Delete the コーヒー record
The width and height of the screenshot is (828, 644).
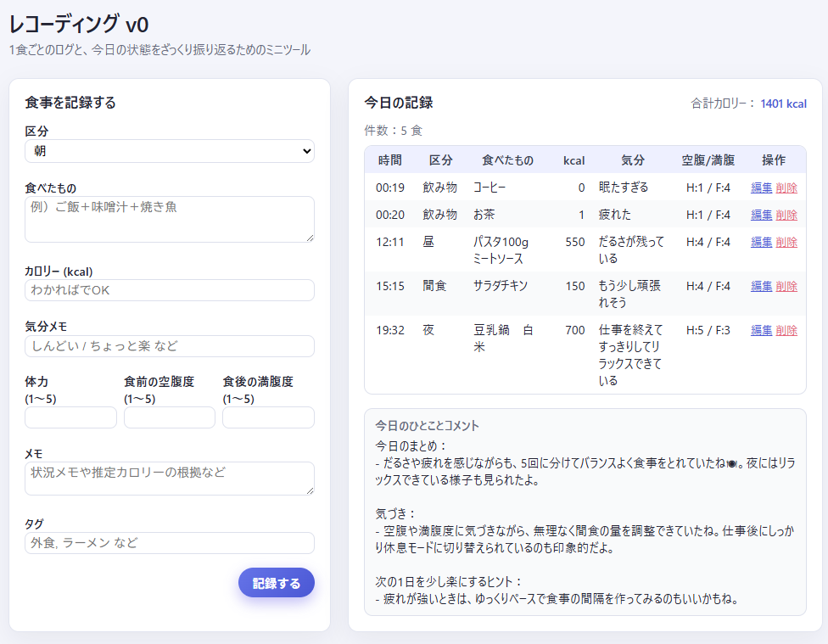[786, 188]
